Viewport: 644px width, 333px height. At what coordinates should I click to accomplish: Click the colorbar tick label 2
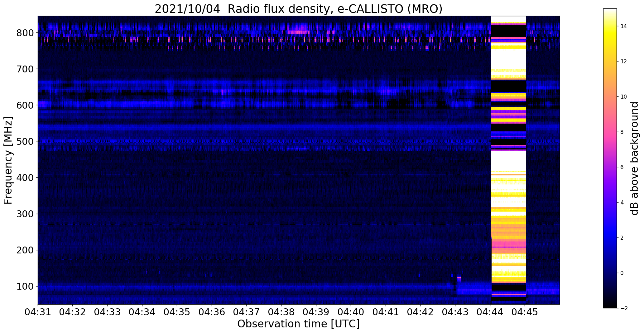pos(622,238)
